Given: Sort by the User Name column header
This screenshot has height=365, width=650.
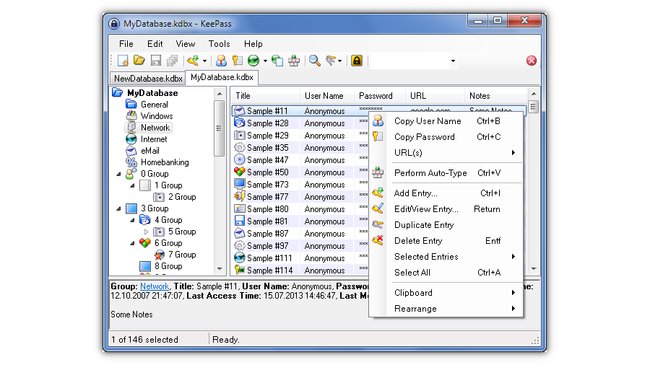Looking at the screenshot, I should click(x=327, y=96).
